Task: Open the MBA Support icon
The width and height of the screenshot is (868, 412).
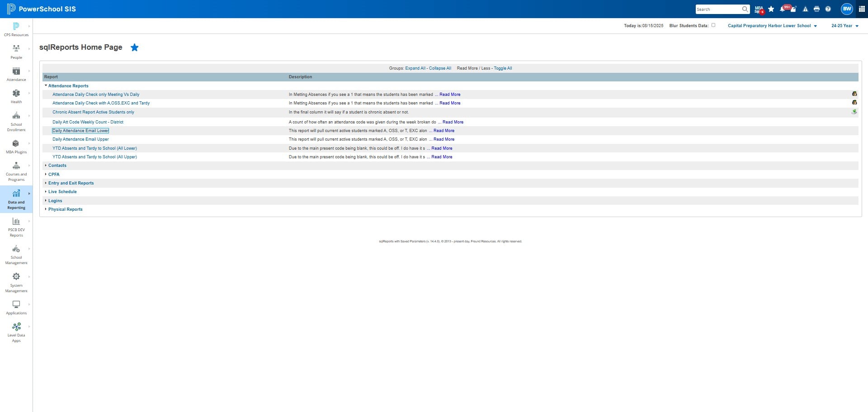Action: (759, 9)
